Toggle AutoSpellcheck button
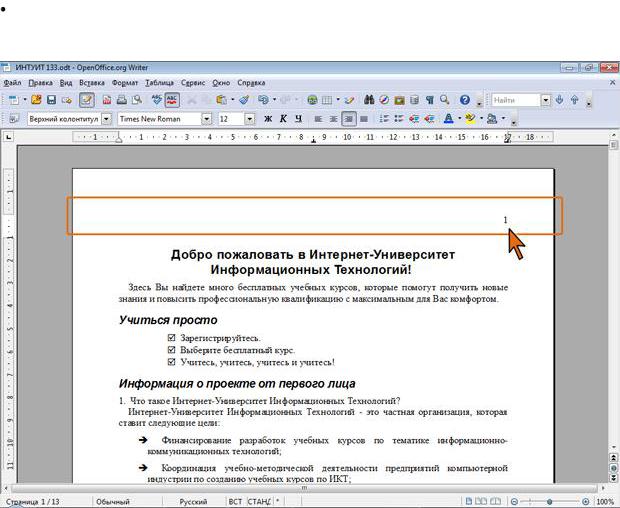The height and width of the screenshot is (508, 620). 172,100
